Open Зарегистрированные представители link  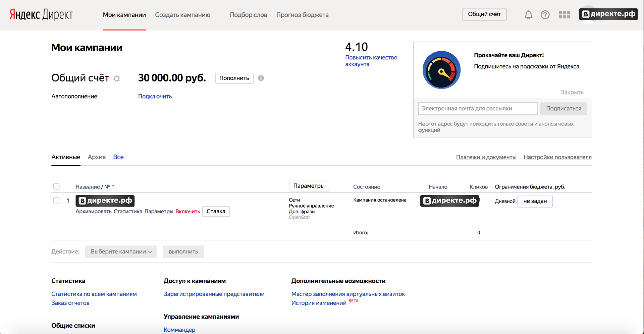click(x=214, y=294)
